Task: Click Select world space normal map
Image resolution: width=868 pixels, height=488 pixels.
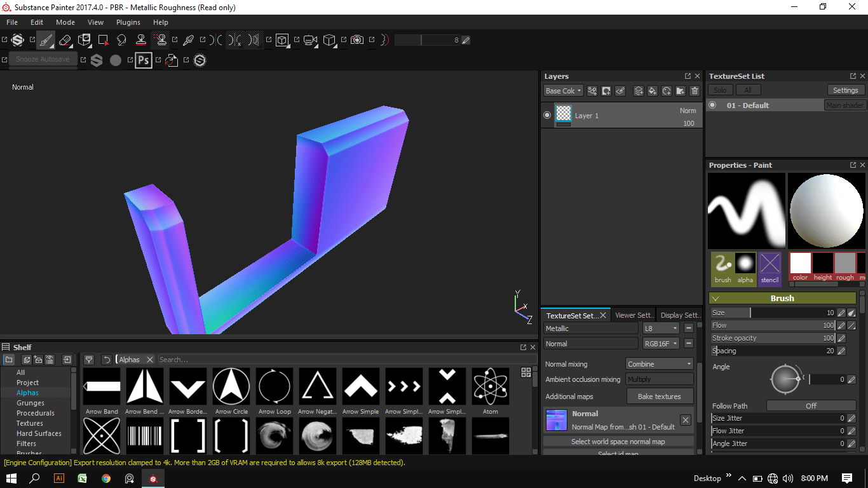Action: click(618, 442)
